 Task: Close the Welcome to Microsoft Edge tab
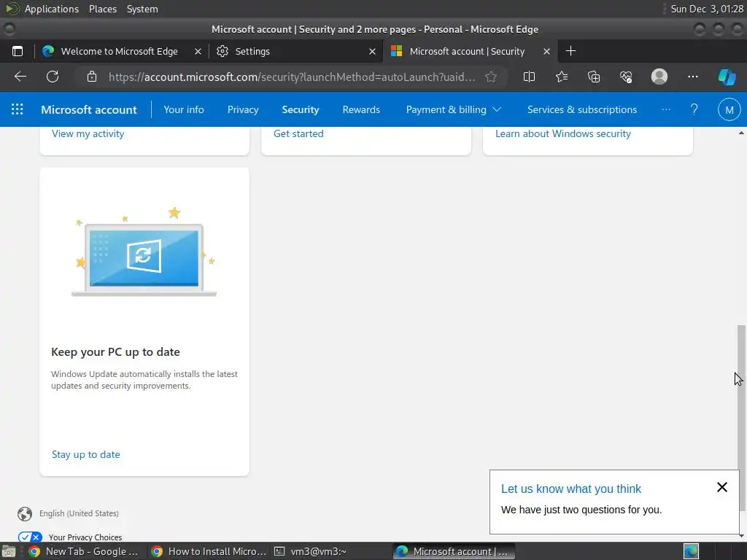point(198,52)
